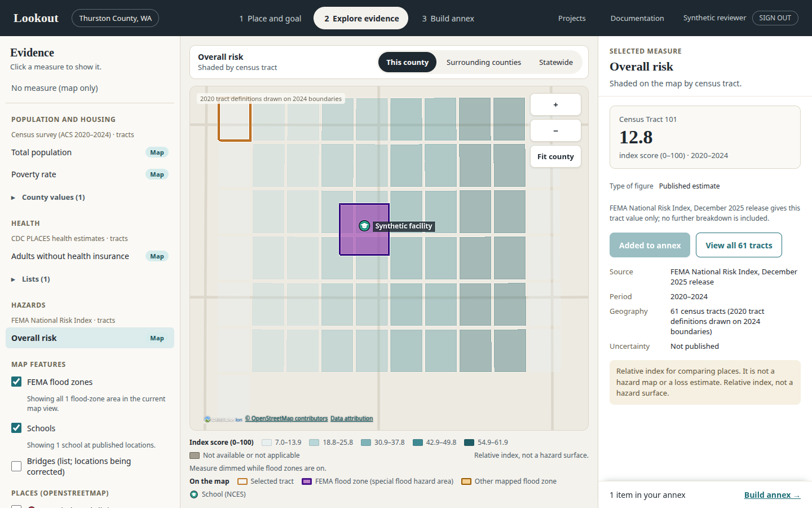The height and width of the screenshot is (508, 812).
Task: Open the Data attribution link
Action: pyautogui.click(x=351, y=419)
